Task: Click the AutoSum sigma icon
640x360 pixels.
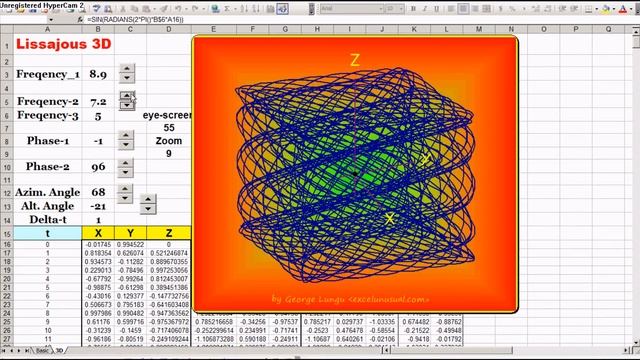Action: [227, 9]
